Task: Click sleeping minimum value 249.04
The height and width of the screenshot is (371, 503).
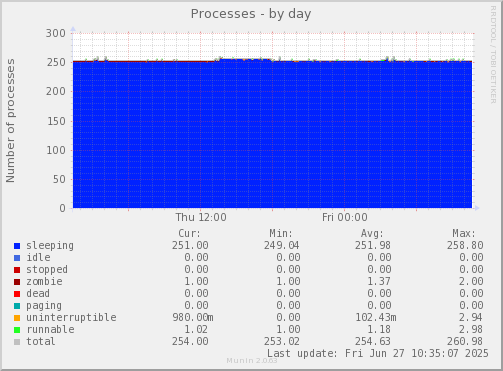Action: [x=282, y=245]
